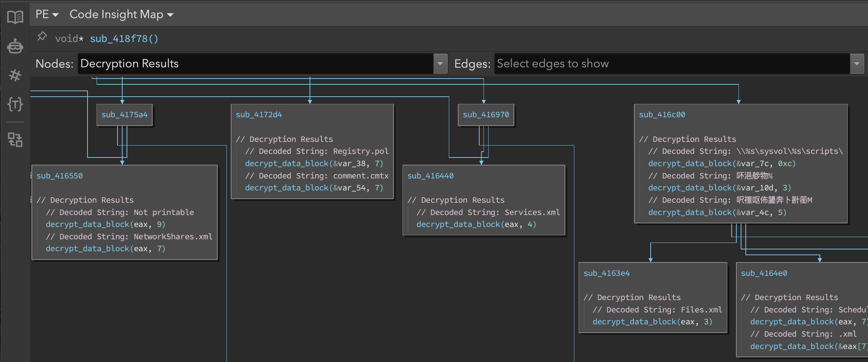Viewport: 868px width, 362px height.
Task: Click 'Decryption Results' heading in sub_4163e4
Action: click(x=632, y=298)
